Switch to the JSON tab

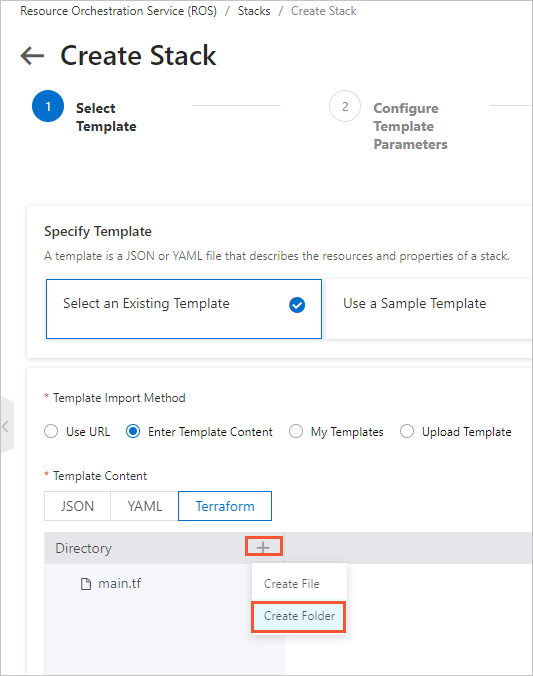click(x=77, y=506)
